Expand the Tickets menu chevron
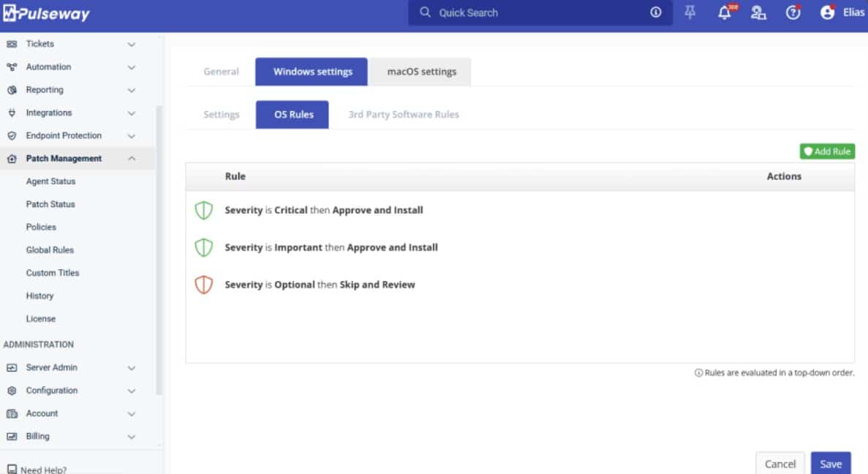This screenshot has width=868, height=474. click(131, 45)
